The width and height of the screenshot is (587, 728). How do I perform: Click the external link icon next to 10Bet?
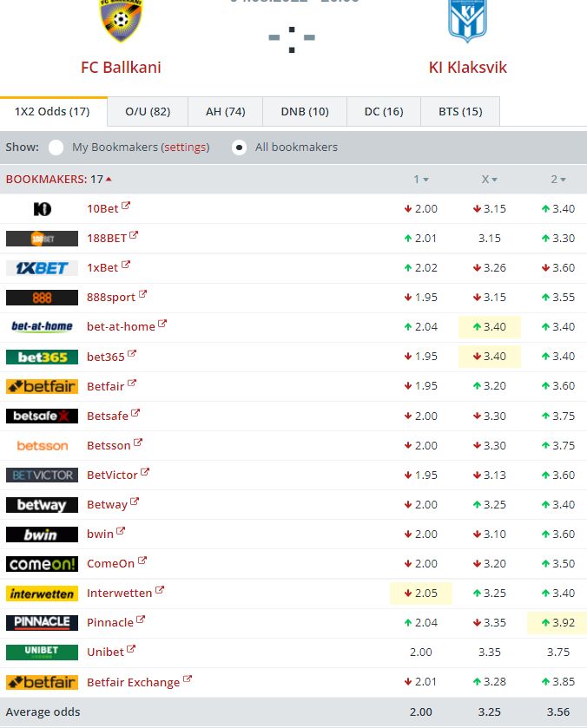coord(126,206)
